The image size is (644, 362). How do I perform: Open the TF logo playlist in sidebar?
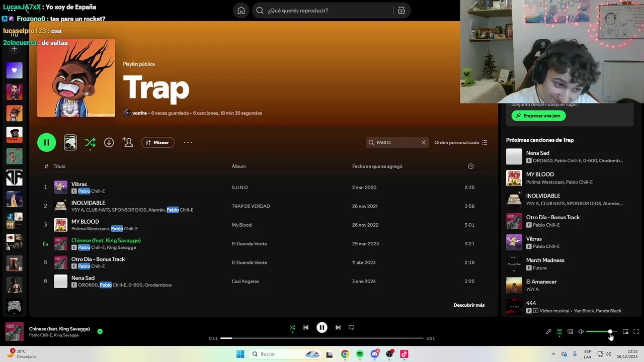click(x=14, y=177)
